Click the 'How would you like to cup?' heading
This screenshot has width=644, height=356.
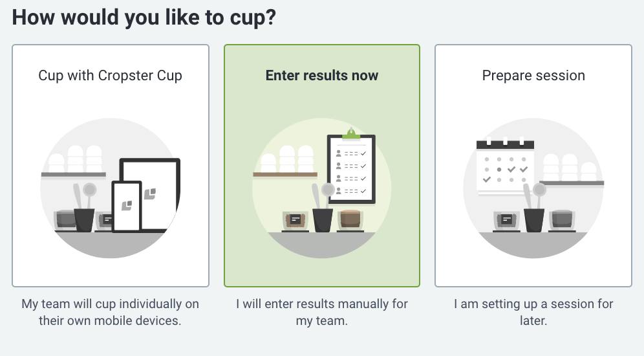144,18
